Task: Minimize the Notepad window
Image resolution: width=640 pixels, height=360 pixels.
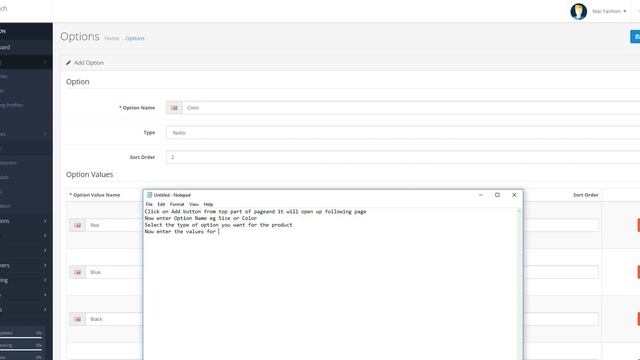Action: (480, 195)
